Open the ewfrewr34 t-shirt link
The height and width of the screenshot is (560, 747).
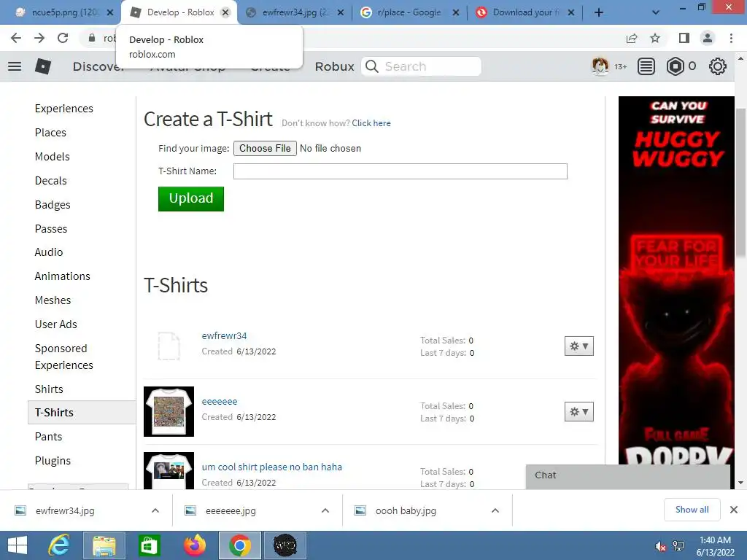click(x=224, y=335)
